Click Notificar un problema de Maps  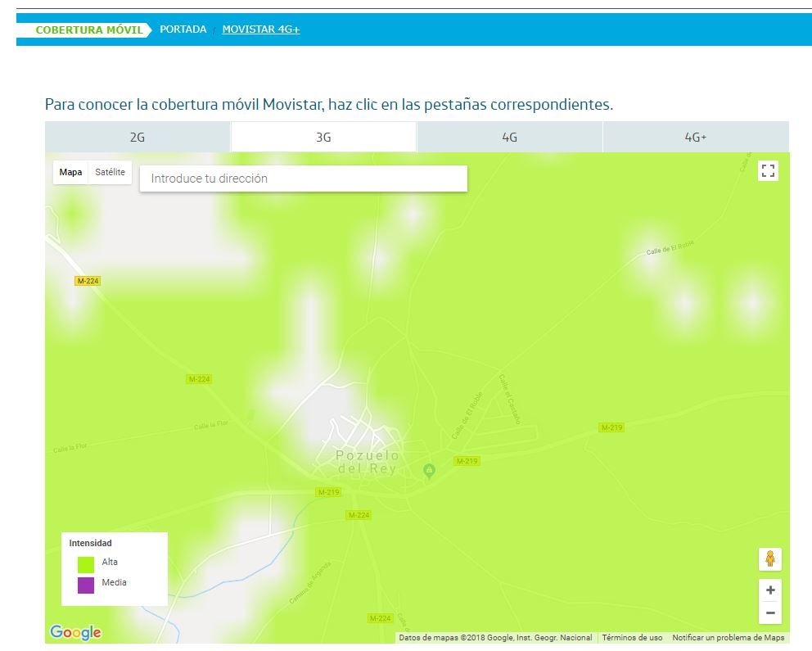click(728, 638)
